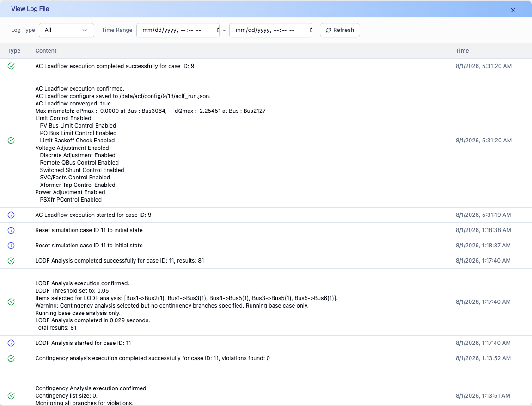Viewport: 532px width, 406px height.
Task: Click 'PQ Bus Limit Control Enabled' line
Action: coord(79,133)
